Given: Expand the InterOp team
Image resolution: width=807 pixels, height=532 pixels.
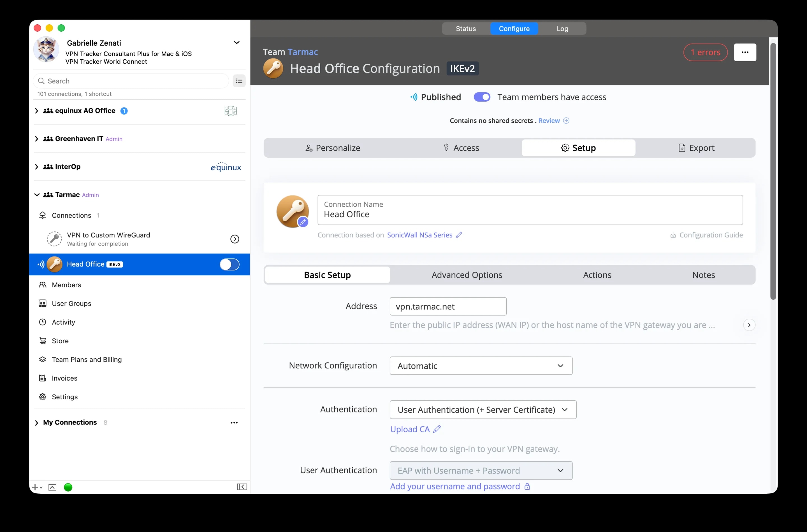Looking at the screenshot, I should click(37, 167).
